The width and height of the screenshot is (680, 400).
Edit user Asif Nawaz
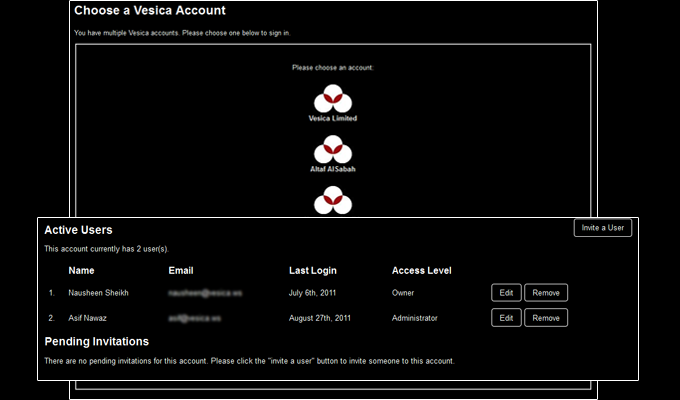pyautogui.click(x=506, y=318)
